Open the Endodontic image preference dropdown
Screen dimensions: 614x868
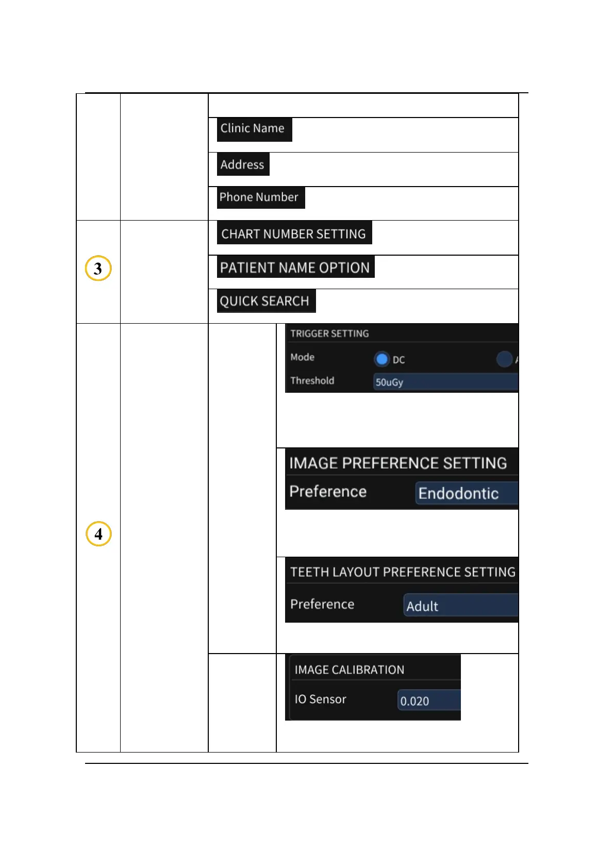[466, 493]
